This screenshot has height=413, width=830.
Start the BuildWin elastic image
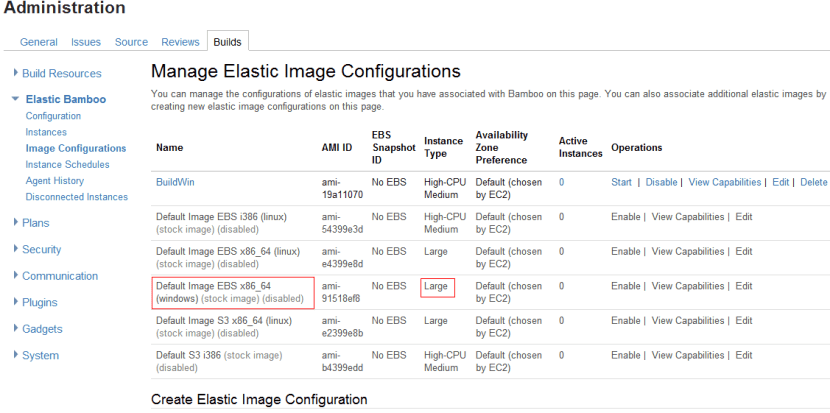(x=621, y=182)
